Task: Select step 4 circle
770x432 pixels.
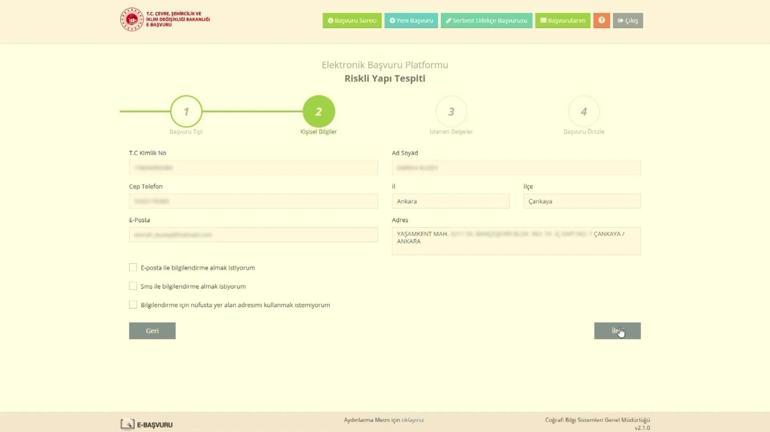Action: pyautogui.click(x=584, y=111)
